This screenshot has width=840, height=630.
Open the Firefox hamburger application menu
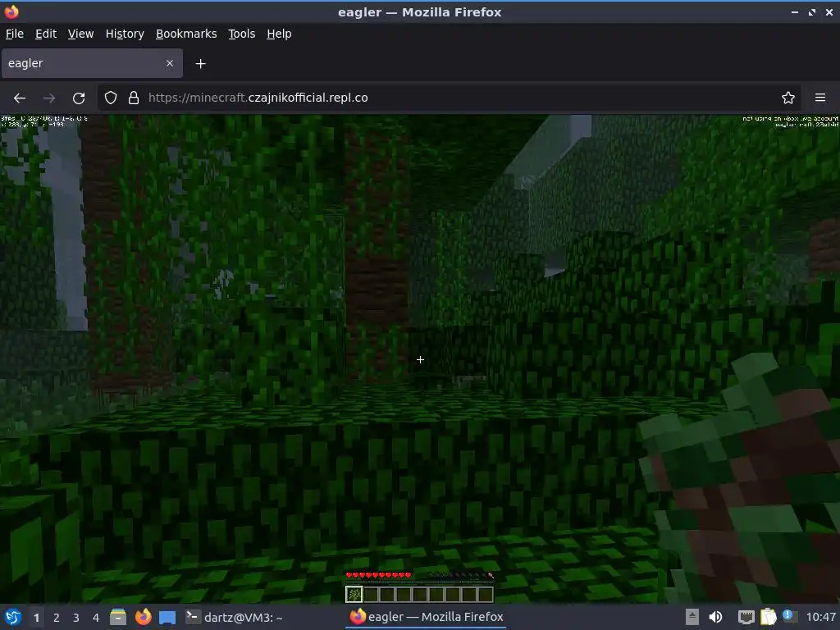(820, 98)
